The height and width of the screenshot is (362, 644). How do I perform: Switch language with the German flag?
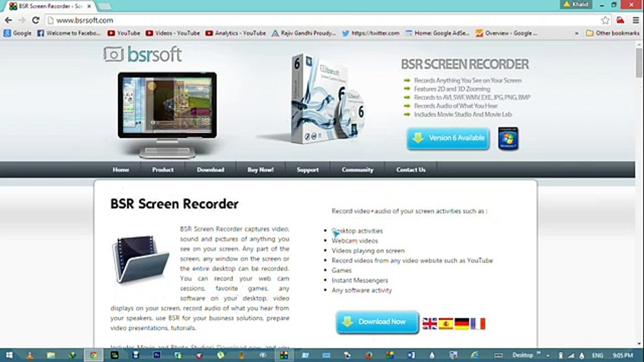click(462, 324)
